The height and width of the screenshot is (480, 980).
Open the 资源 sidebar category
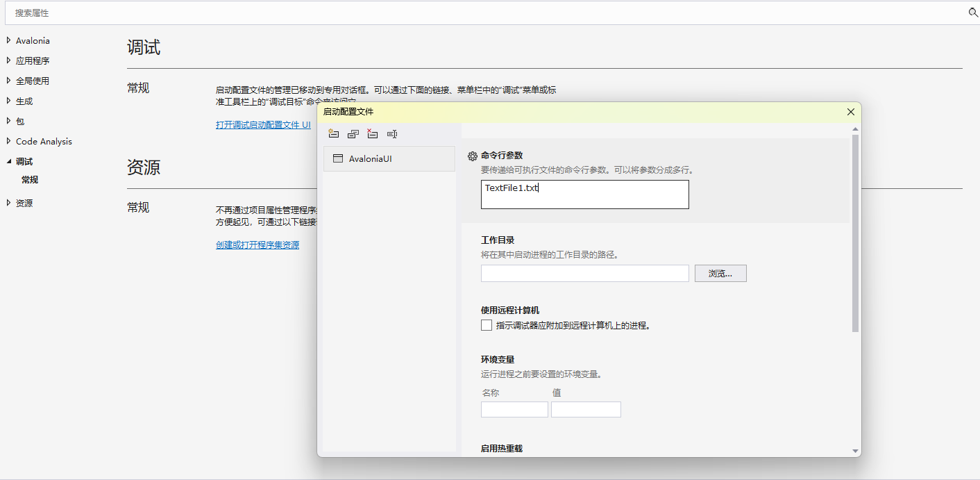[24, 203]
